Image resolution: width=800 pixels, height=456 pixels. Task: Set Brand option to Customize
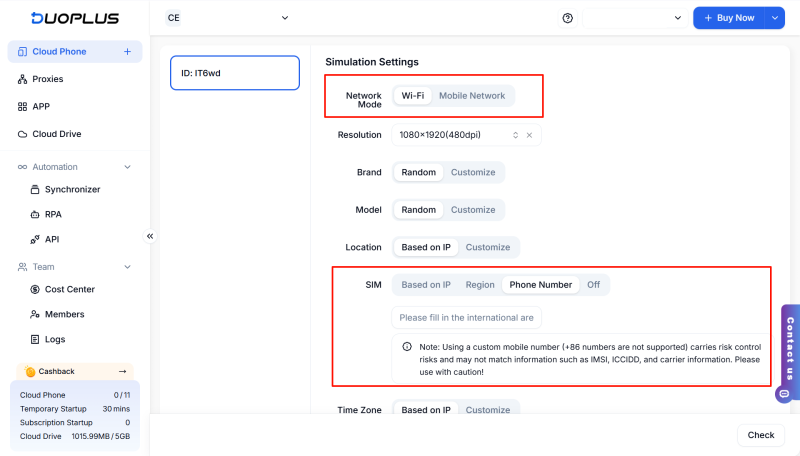472,172
